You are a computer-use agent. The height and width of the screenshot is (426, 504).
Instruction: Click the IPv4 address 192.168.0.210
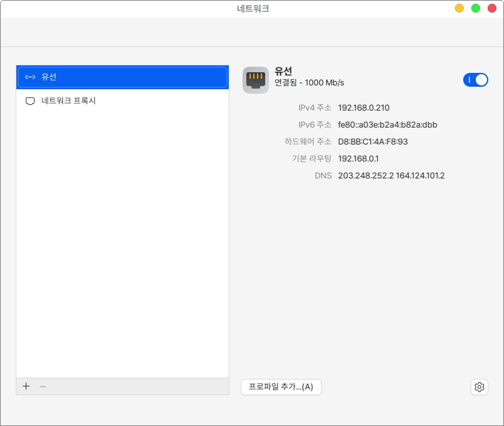coord(363,108)
